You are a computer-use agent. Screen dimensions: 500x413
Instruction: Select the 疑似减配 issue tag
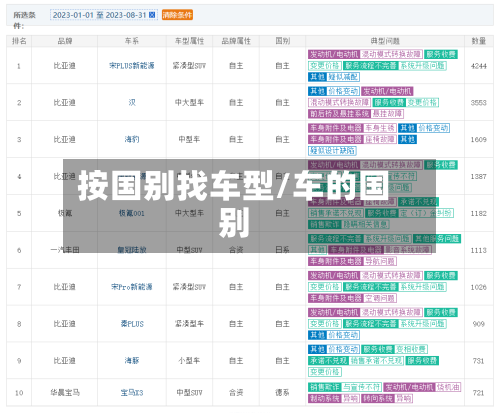pos(343,77)
